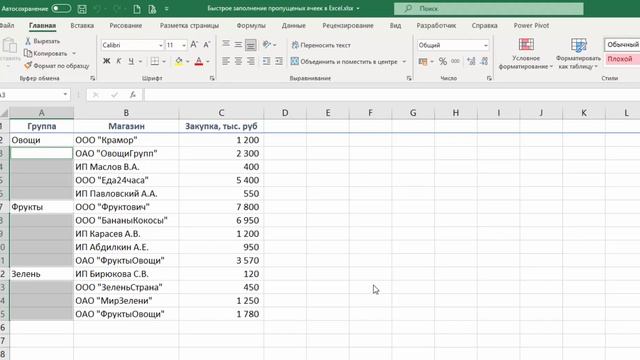The height and width of the screenshot is (360, 640).
Task: Click the increase indent icon
Action: (x=279, y=61)
